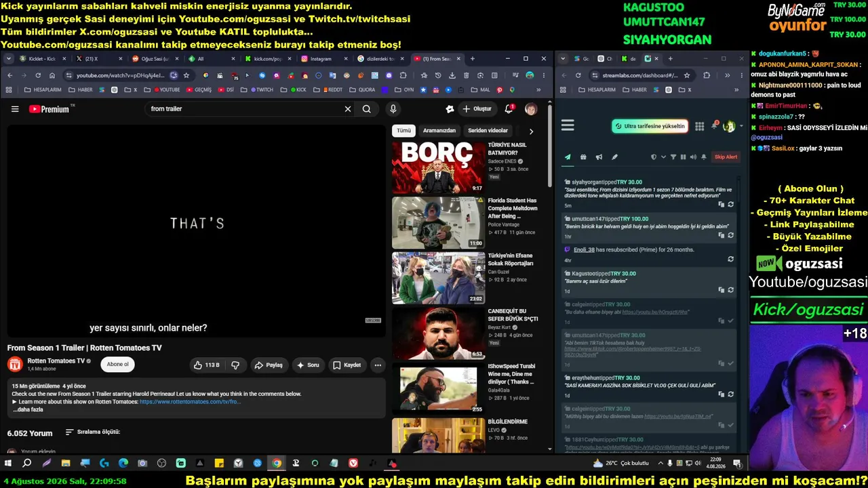Reload the YouTube page in Chrome
Screen dimensions: 868x488
coord(38,75)
